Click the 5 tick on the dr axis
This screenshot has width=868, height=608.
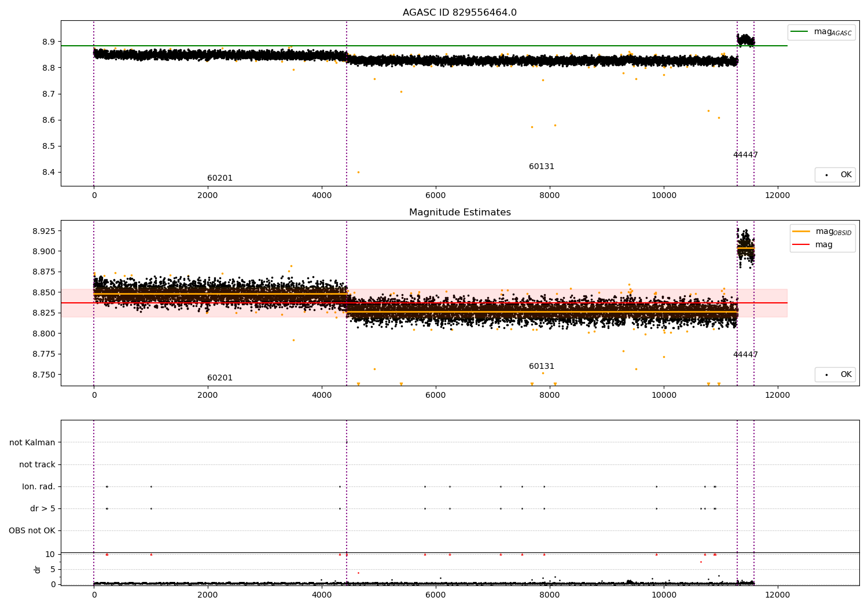coord(53,570)
